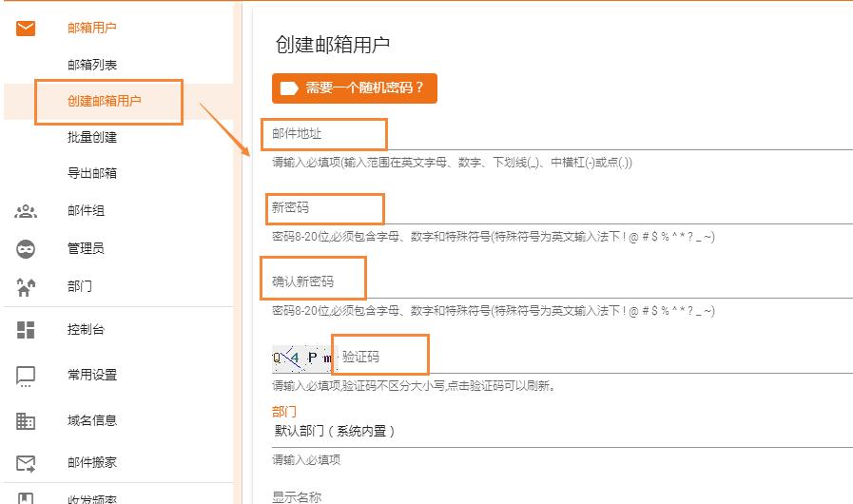Click the mail migration envelope icon
This screenshot has width=853, height=504.
26,463
